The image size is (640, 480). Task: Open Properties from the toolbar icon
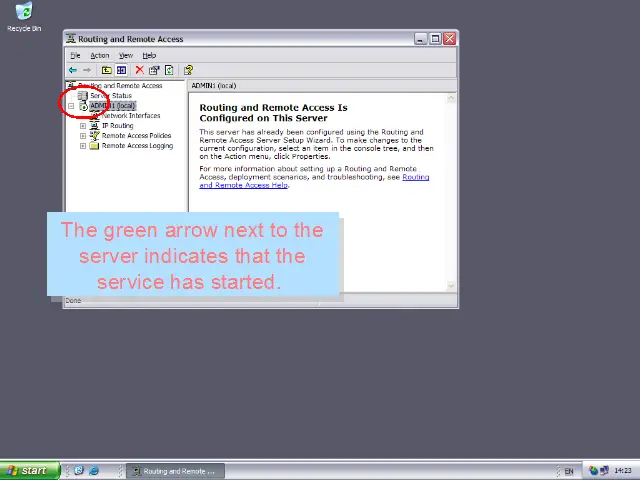154,70
